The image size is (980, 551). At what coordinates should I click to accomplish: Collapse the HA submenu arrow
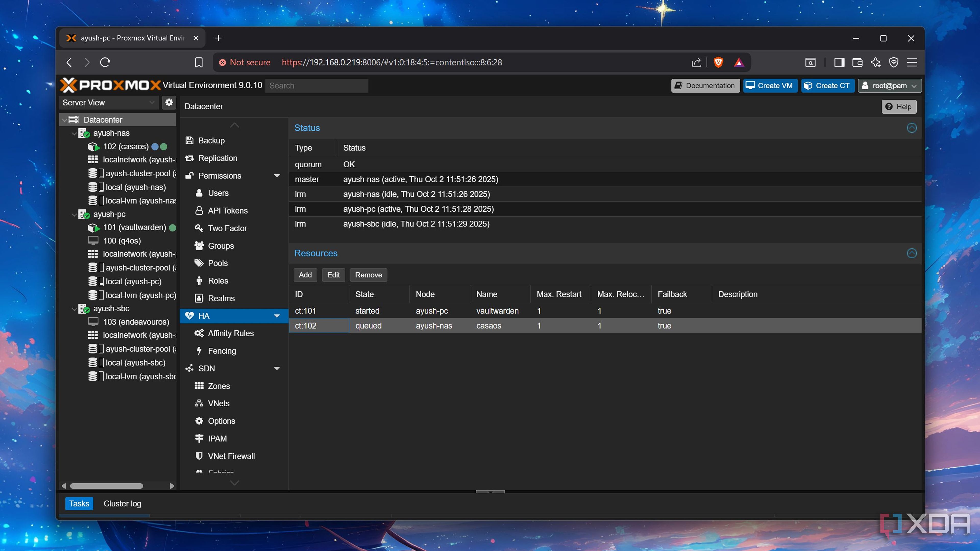coord(277,316)
